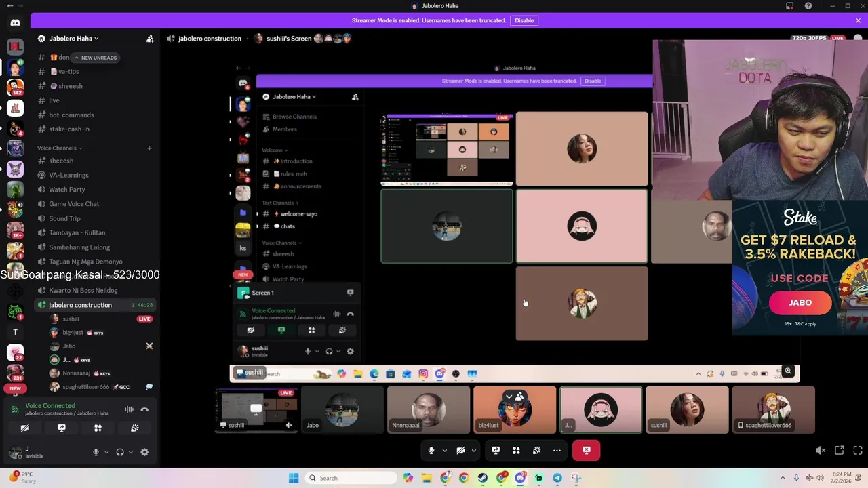Disconnect from voice in Voice Connected panel
The width and height of the screenshot is (868, 488).
click(x=144, y=409)
